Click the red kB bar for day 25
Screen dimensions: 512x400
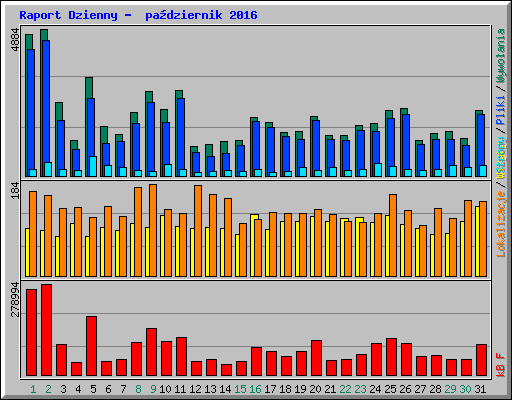(x=391, y=357)
